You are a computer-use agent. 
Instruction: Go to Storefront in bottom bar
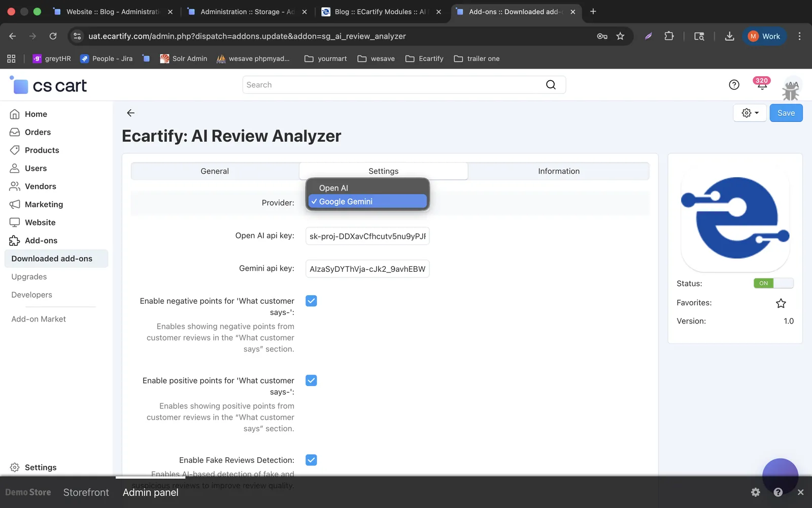pos(86,492)
